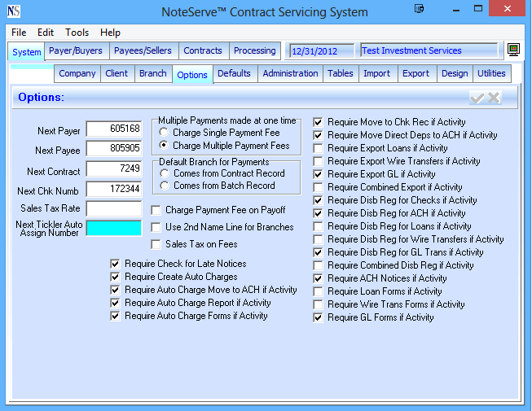This screenshot has height=411, width=532.
Task: Go to the Contracts tab
Action: coord(203,50)
